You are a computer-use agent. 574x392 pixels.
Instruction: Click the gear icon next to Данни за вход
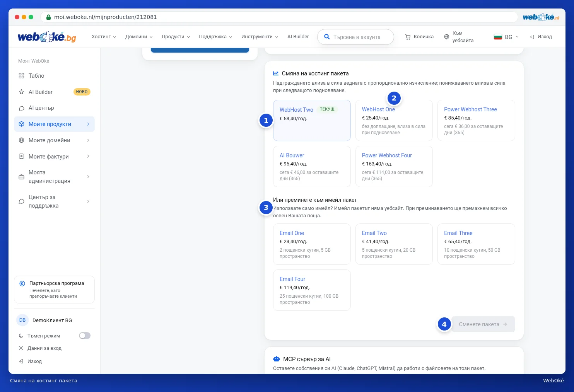pos(21,348)
